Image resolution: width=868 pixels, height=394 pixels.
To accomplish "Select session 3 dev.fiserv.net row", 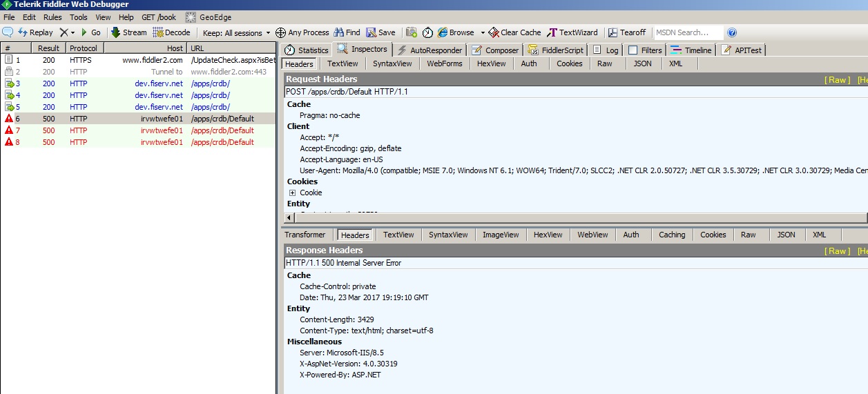I will coord(138,83).
